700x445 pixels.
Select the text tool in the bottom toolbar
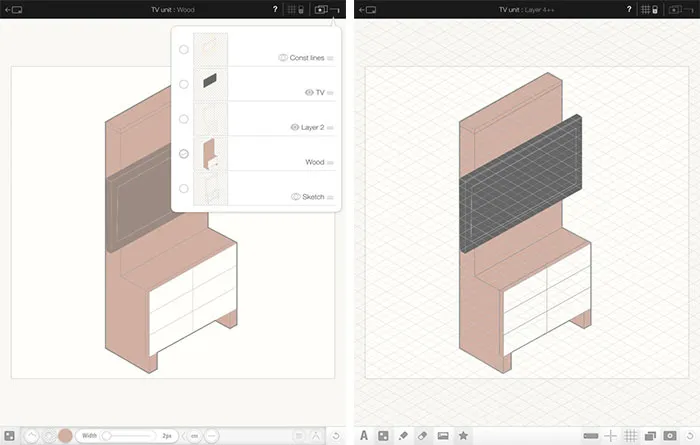364,436
